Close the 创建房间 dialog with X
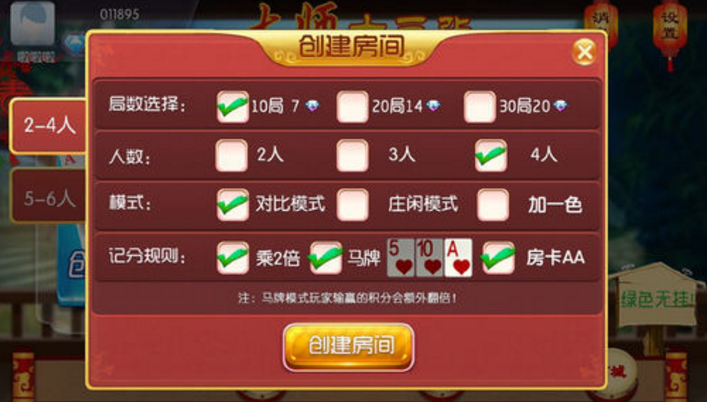Viewport: 707px width, 402px height. (x=585, y=52)
